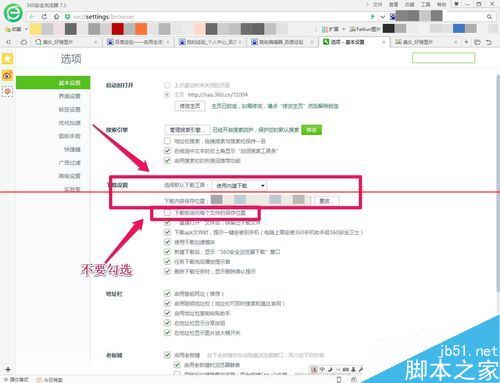
Task: Click the yellow star sidebar icon
Action: point(7,59)
